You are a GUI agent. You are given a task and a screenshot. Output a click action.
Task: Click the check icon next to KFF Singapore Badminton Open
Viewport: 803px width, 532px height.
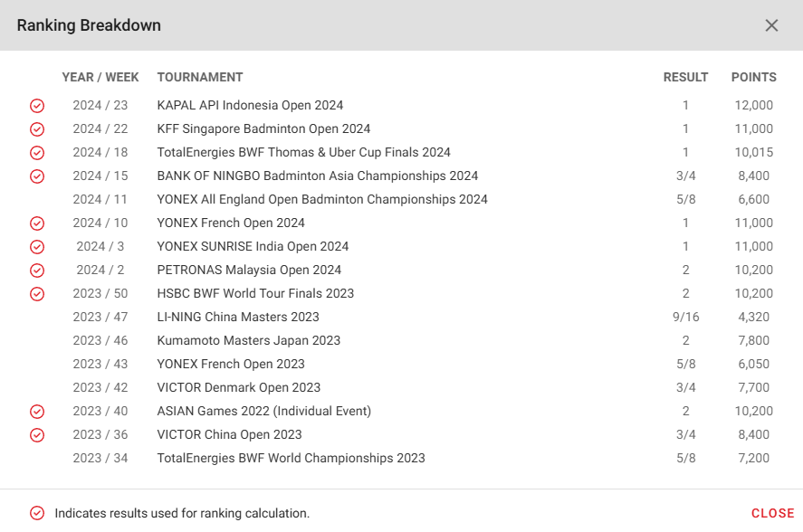(37, 129)
